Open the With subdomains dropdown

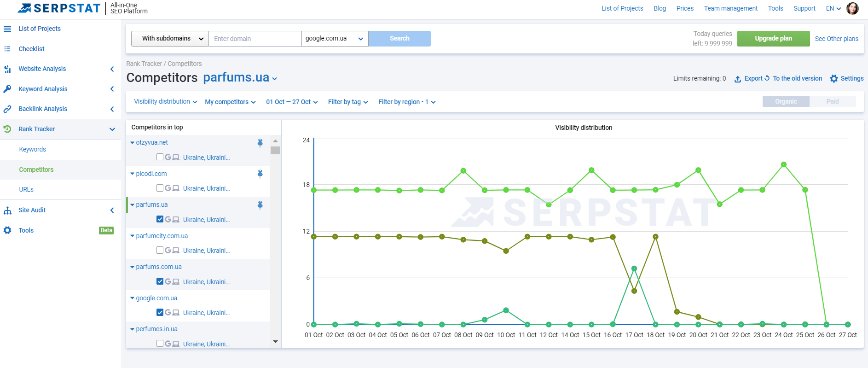(170, 39)
